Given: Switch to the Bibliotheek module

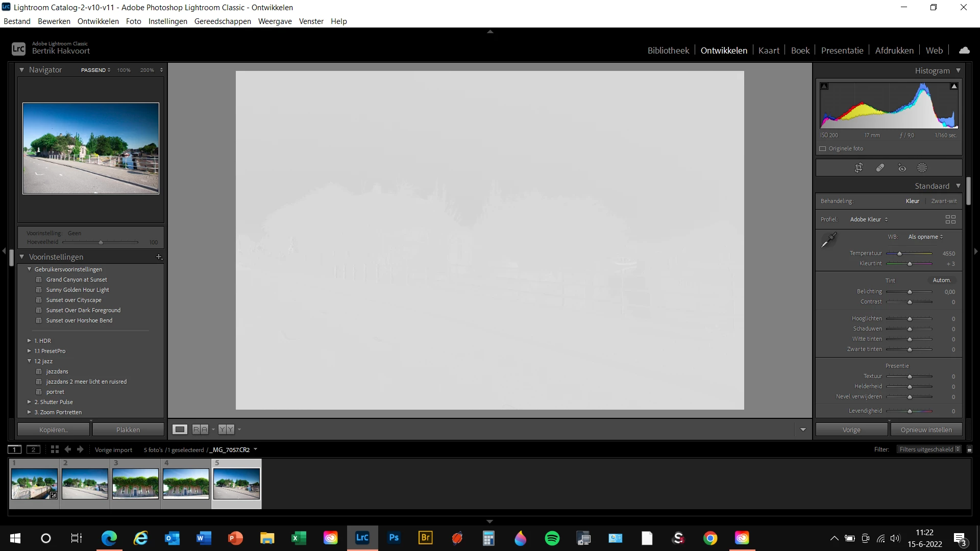Looking at the screenshot, I should pyautogui.click(x=668, y=51).
